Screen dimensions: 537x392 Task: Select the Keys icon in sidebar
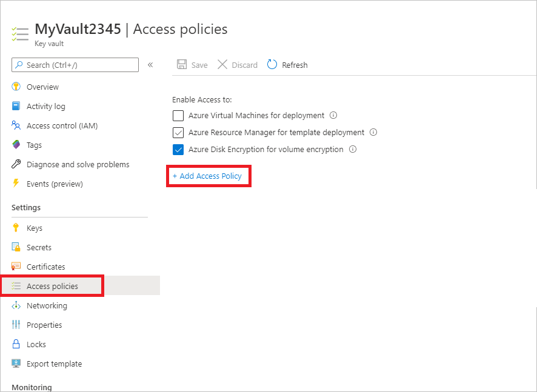point(16,228)
